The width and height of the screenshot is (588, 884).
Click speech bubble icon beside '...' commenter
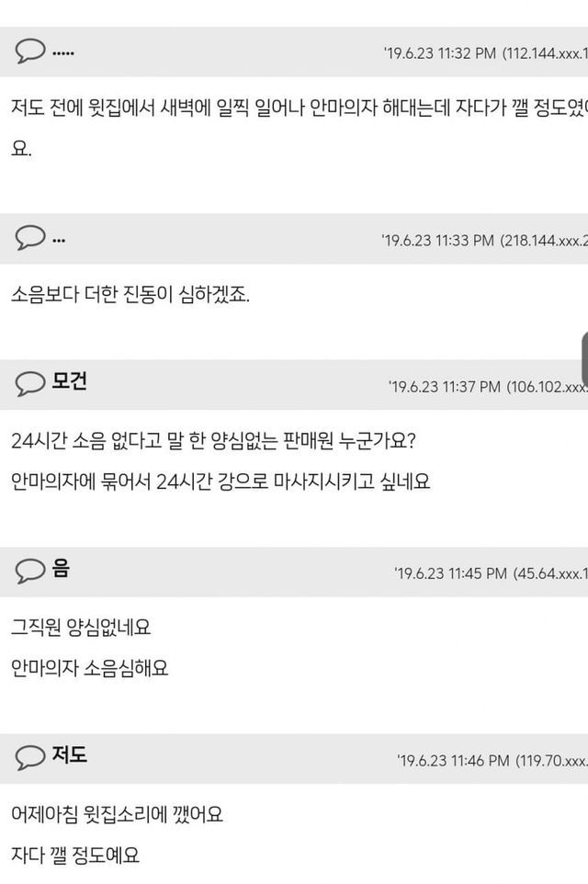pyautogui.click(x=30, y=237)
